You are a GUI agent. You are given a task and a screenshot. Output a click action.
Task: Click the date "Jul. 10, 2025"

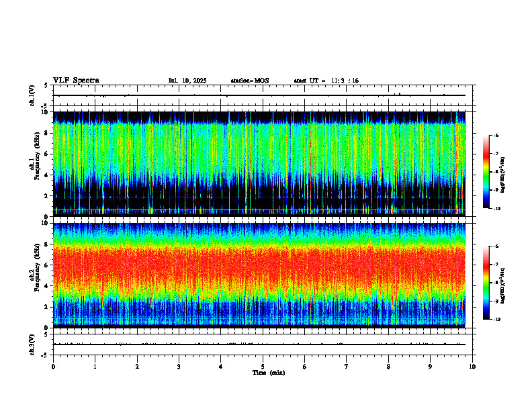(x=187, y=81)
